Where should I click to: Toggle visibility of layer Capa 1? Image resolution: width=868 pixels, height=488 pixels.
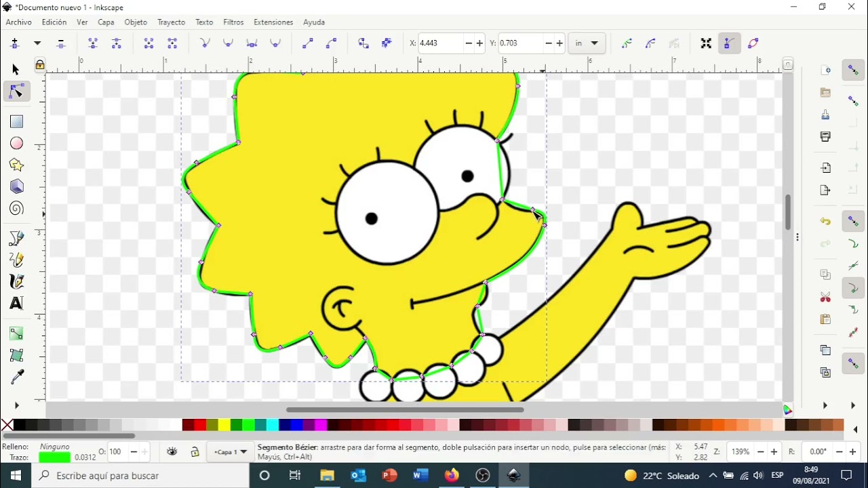pyautogui.click(x=172, y=452)
